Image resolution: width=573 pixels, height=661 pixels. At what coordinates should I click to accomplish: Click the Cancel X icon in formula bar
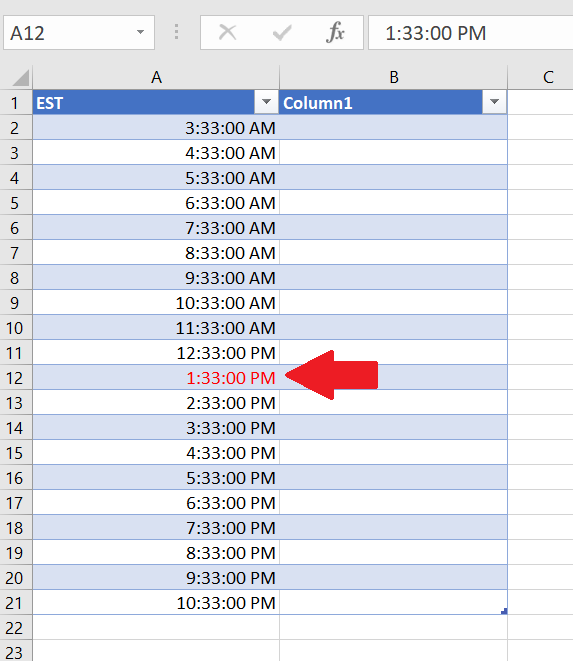[228, 32]
